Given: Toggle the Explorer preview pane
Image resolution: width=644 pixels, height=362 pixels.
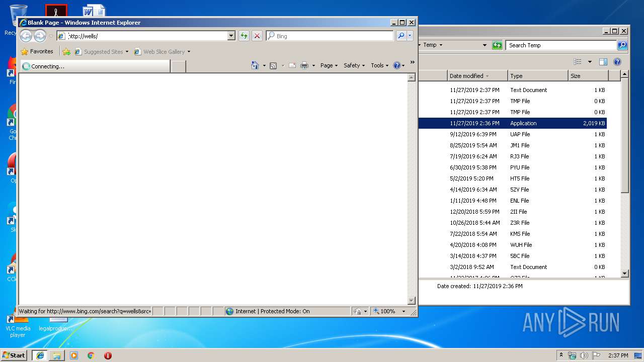Looking at the screenshot, I should pos(603,62).
